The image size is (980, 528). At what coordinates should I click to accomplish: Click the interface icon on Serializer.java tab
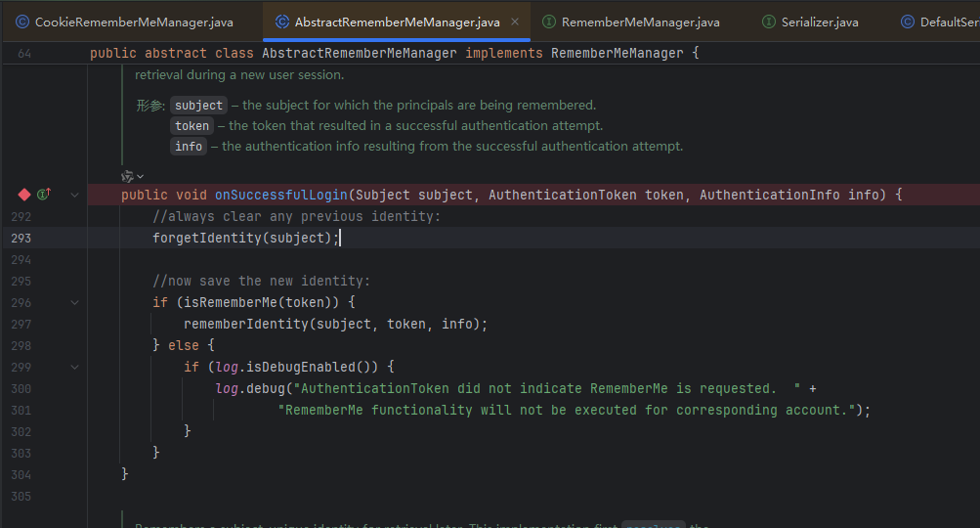tap(769, 22)
